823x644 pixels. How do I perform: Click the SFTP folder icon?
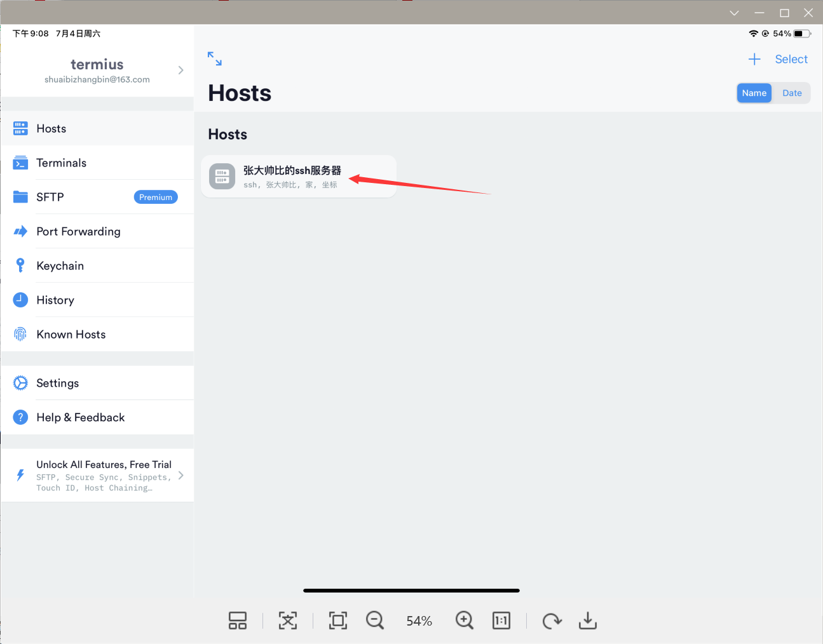[20, 197]
